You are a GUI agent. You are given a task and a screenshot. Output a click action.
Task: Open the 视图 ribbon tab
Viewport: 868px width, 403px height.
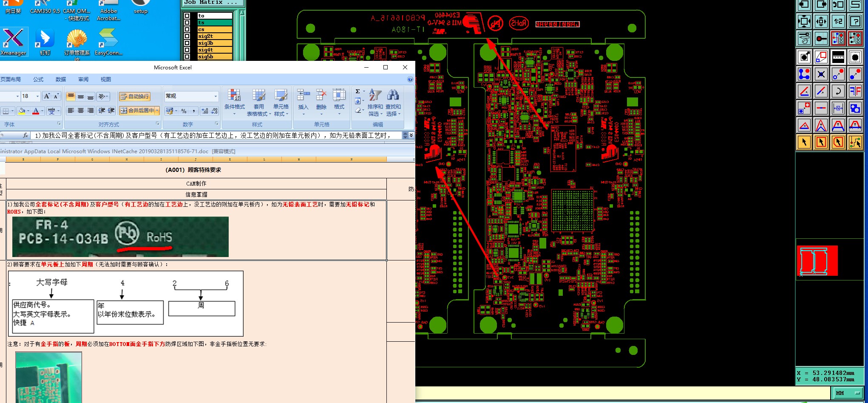[105, 79]
